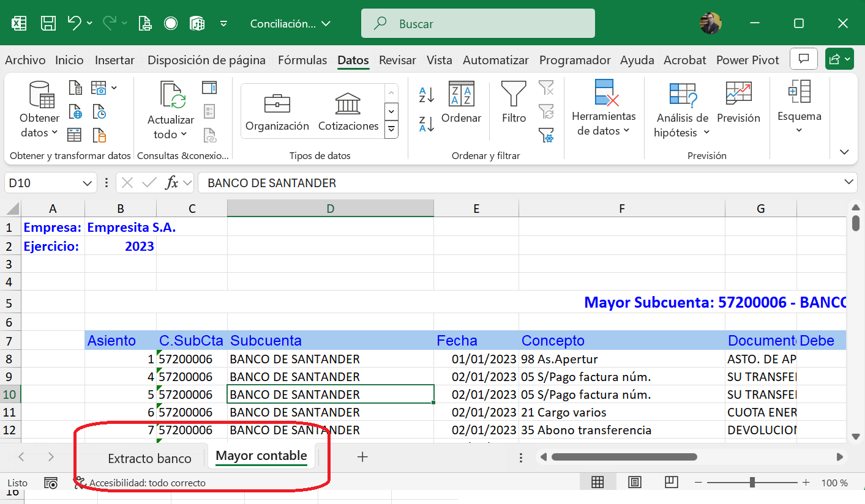Click the zoom out minus button
Image resolution: width=865 pixels, height=504 pixels.
697,483
